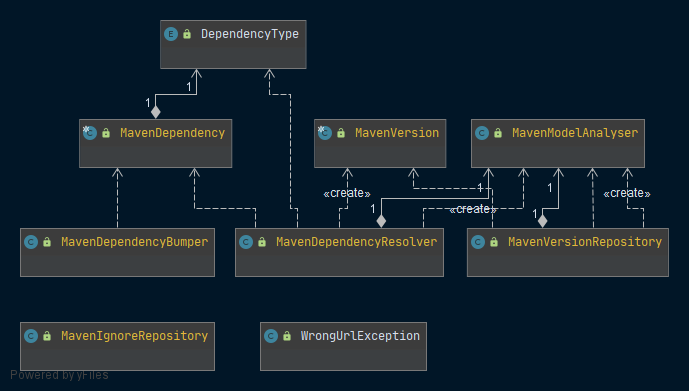Click the class icon on MavenDependency node
This screenshot has height=391, width=689.
(90, 133)
